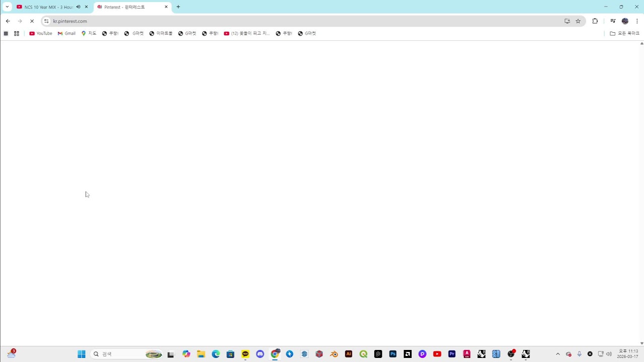Open (12) 꽃들이 피고 지 bookmark

(247, 34)
